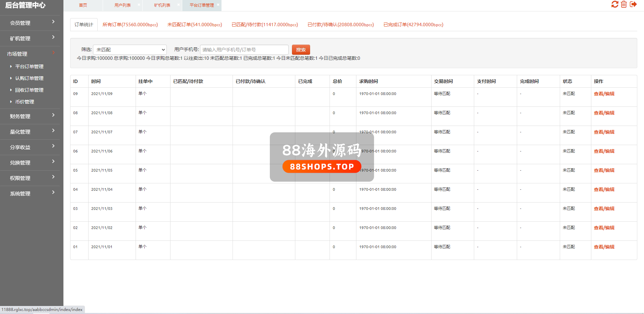Screen dimensions: 644x314
Task: Open 查看/编辑 for order 01
Action: tap(604, 247)
